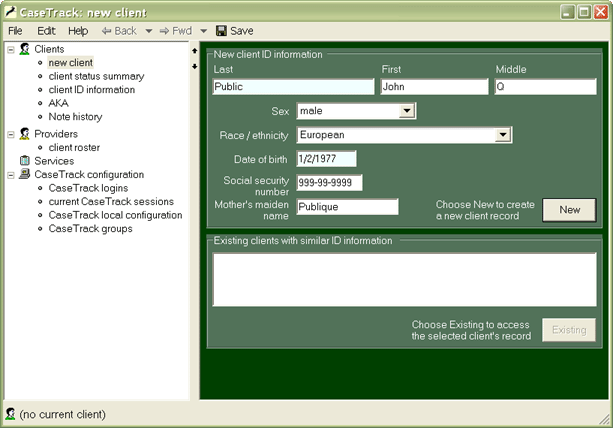Click the 'CaseTrack configuration' tree label

point(89,174)
